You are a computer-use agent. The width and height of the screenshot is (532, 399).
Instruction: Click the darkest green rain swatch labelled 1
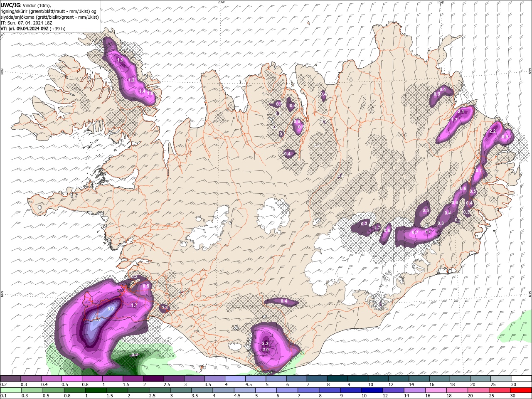(96, 390)
